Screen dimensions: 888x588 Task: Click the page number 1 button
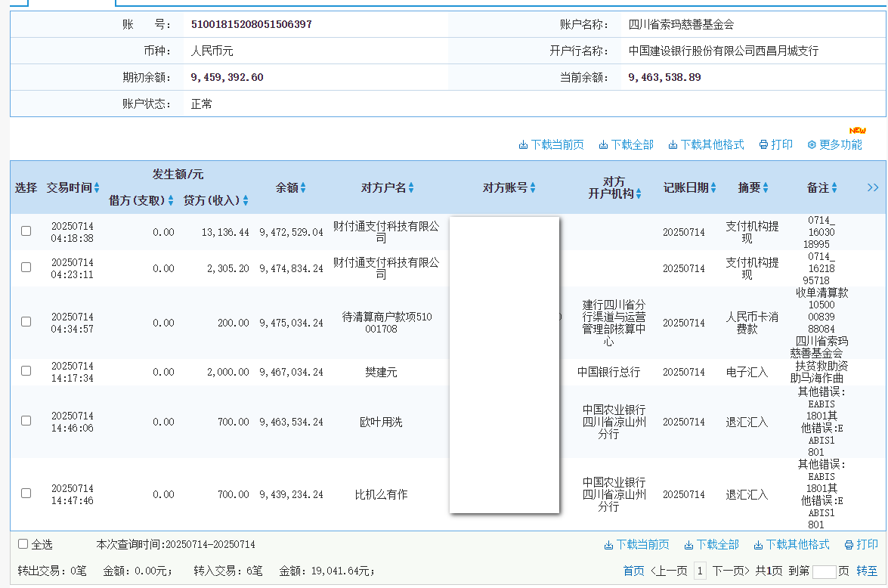[x=700, y=571]
